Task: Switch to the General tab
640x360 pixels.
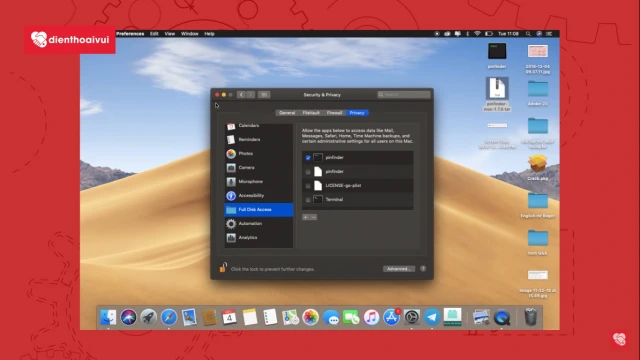Action: click(x=287, y=113)
